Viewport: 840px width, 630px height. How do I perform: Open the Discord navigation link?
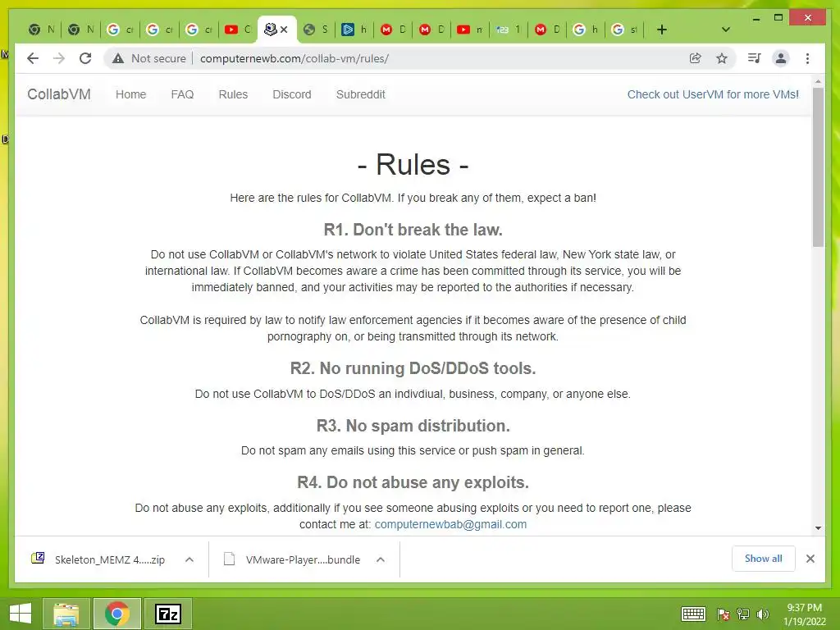click(x=292, y=94)
